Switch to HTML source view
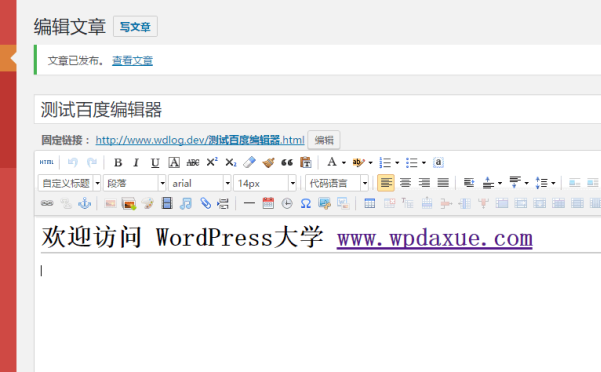This screenshot has height=372, width=601. coord(47,162)
